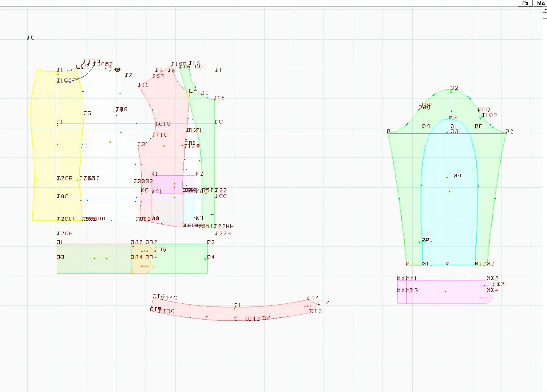
Task: Click the point labeled СТ3С on collar
Action: [x=167, y=311]
